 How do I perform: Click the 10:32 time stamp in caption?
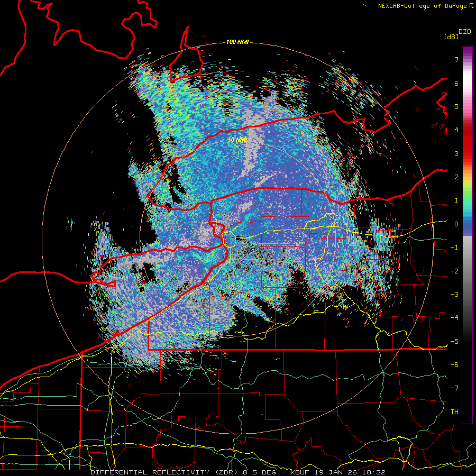pos(374,472)
